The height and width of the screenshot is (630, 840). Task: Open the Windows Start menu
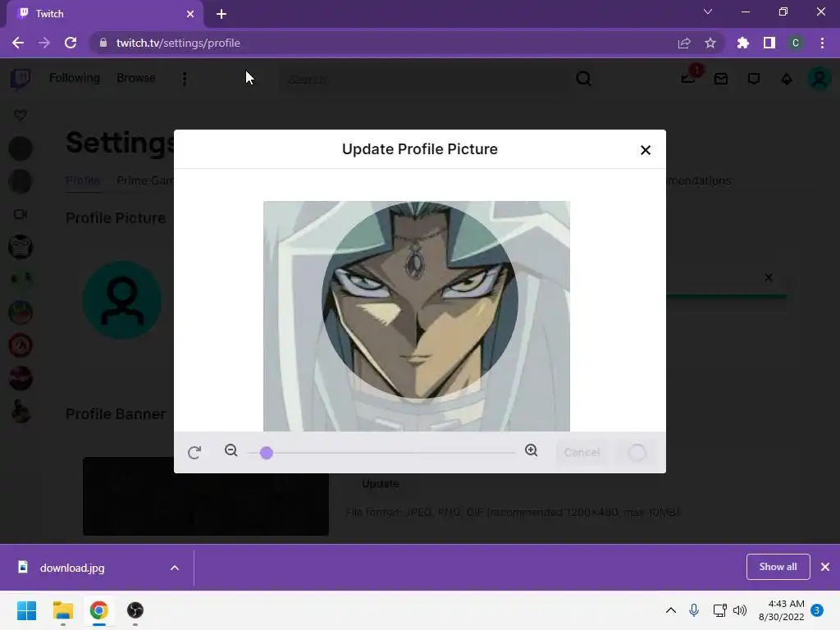pos(26,610)
